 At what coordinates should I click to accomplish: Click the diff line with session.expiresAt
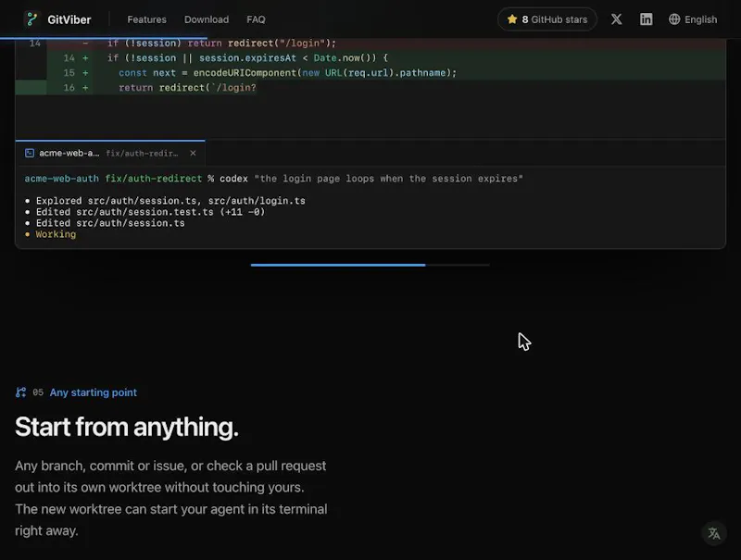[370, 58]
